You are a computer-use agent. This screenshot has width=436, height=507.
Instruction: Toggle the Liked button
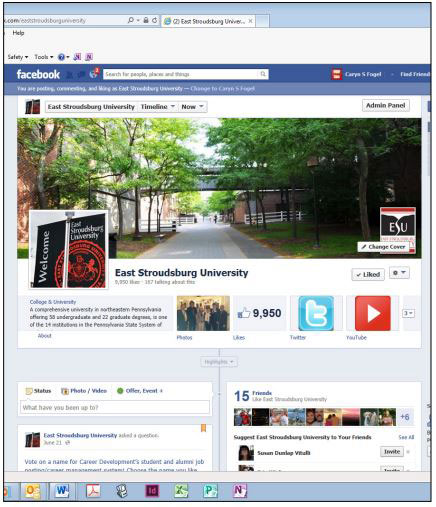point(368,274)
